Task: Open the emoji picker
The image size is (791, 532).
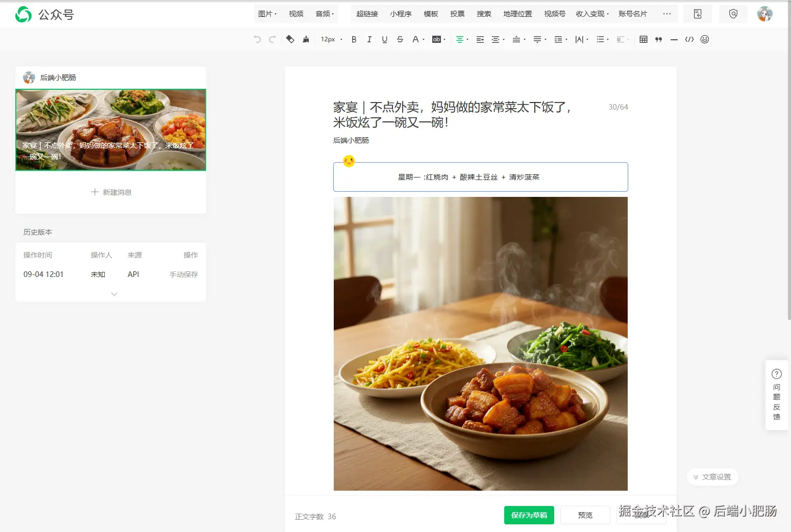Action: pos(705,39)
